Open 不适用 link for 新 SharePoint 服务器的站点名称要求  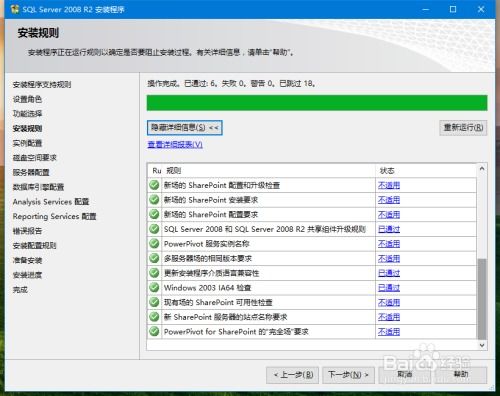[389, 317]
